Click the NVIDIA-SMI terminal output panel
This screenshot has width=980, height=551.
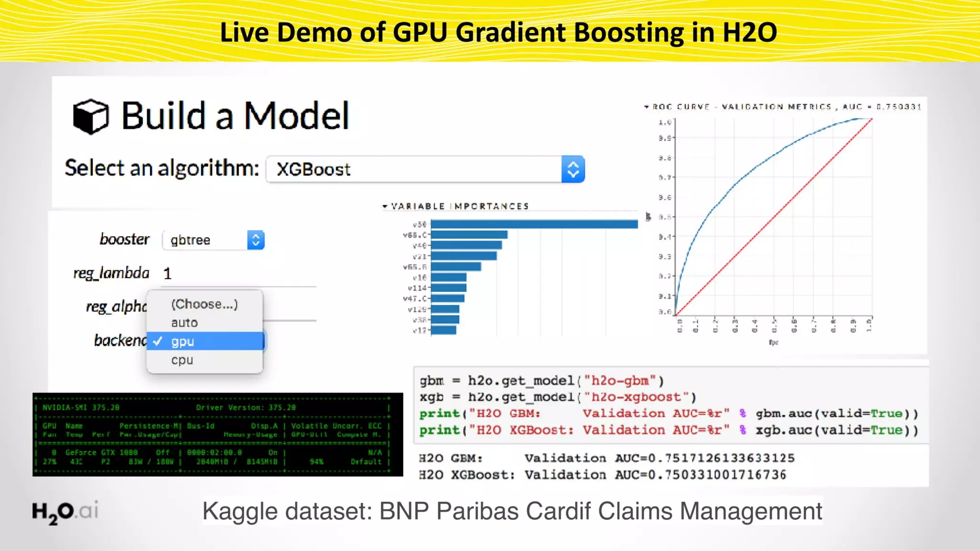coord(218,434)
